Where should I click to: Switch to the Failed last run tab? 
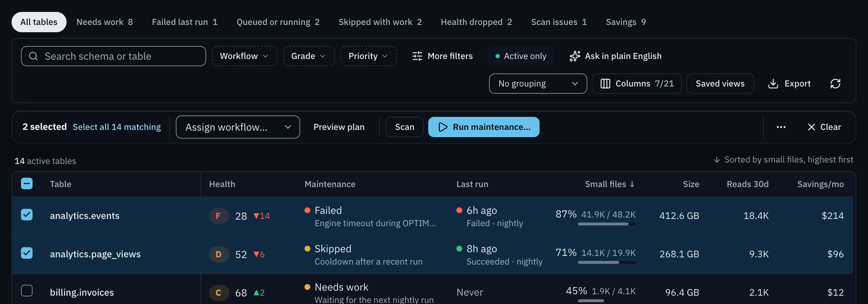pos(184,22)
